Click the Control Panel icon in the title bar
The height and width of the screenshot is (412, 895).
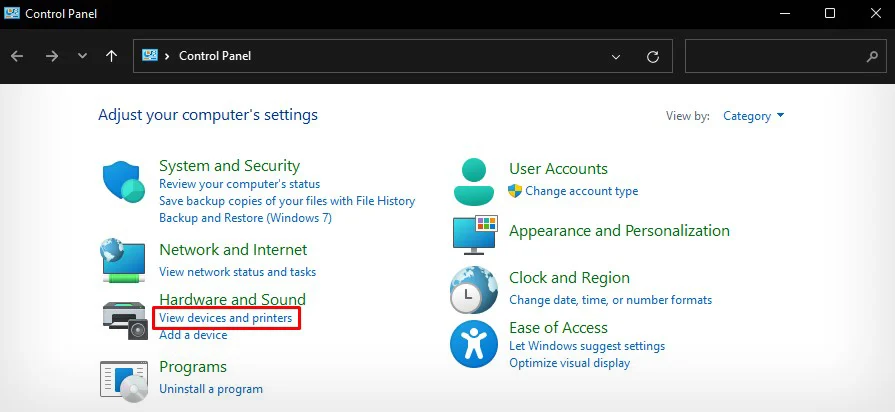coord(11,13)
